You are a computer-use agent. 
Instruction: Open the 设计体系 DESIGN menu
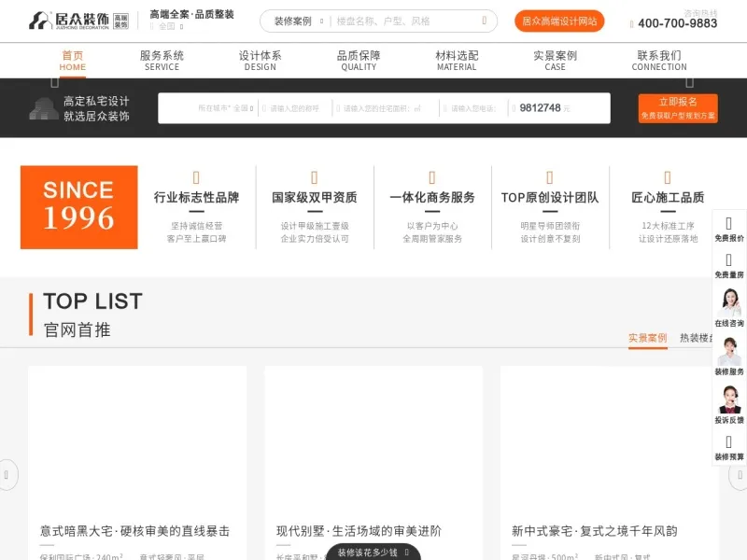[261, 61]
